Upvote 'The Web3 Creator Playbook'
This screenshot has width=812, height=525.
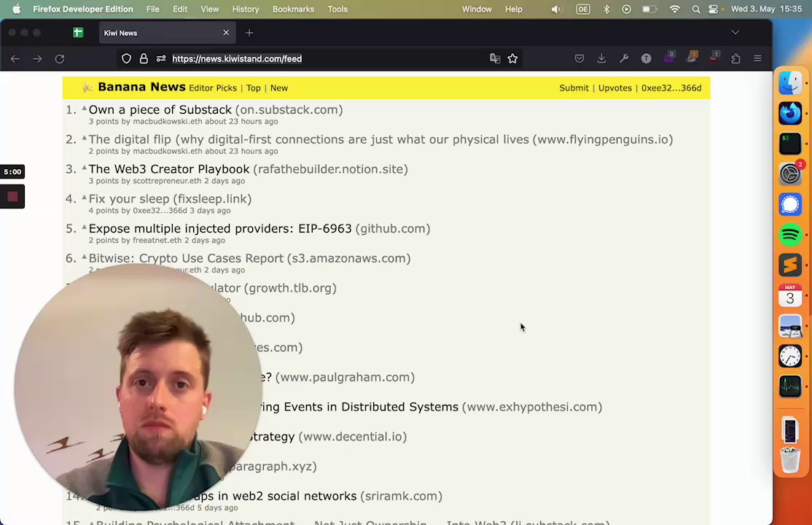tap(84, 168)
